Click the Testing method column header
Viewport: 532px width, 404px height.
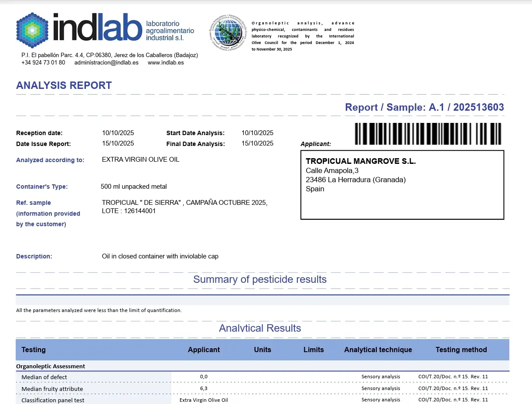[461, 350]
